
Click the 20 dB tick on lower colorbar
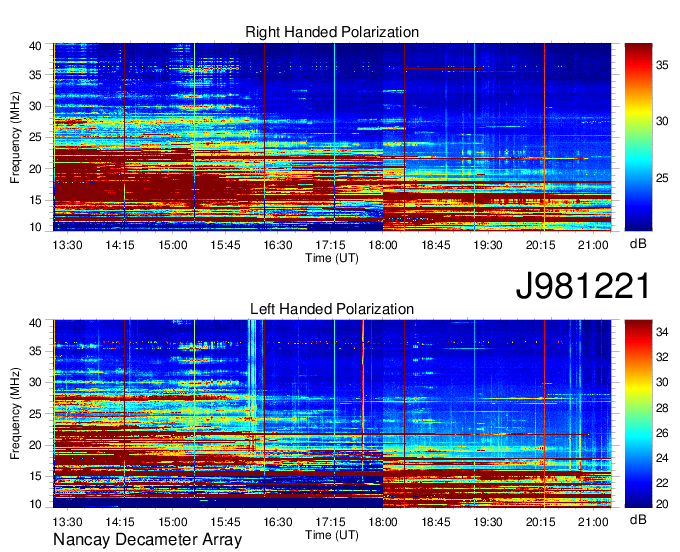pyautogui.click(x=662, y=503)
